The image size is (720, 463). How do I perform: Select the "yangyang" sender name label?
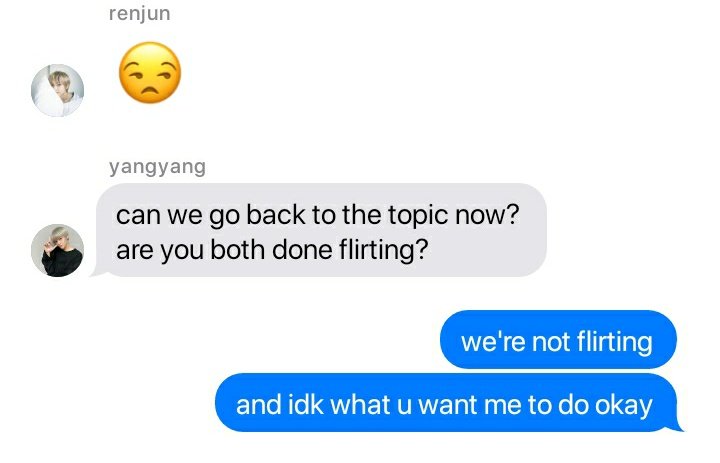coord(157,167)
